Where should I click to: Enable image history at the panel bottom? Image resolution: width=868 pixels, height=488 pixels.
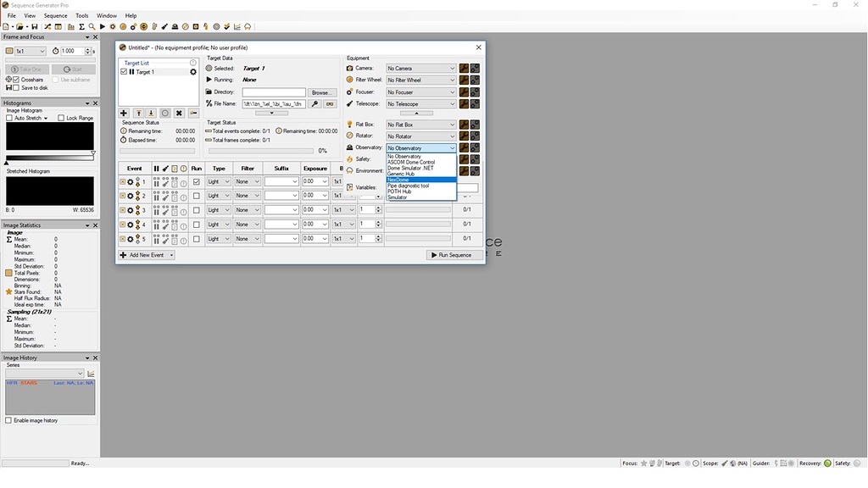pyautogui.click(x=7, y=419)
